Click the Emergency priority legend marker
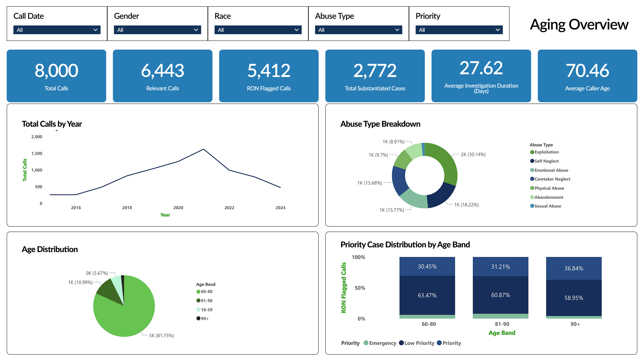Screen dimensions: 644x362 pyautogui.click(x=366, y=343)
